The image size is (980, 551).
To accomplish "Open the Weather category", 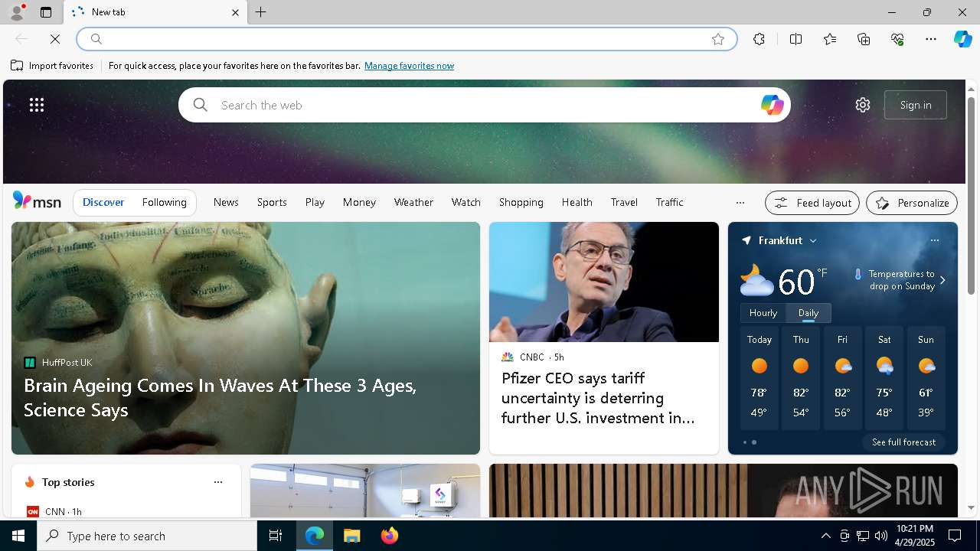I will tap(413, 202).
